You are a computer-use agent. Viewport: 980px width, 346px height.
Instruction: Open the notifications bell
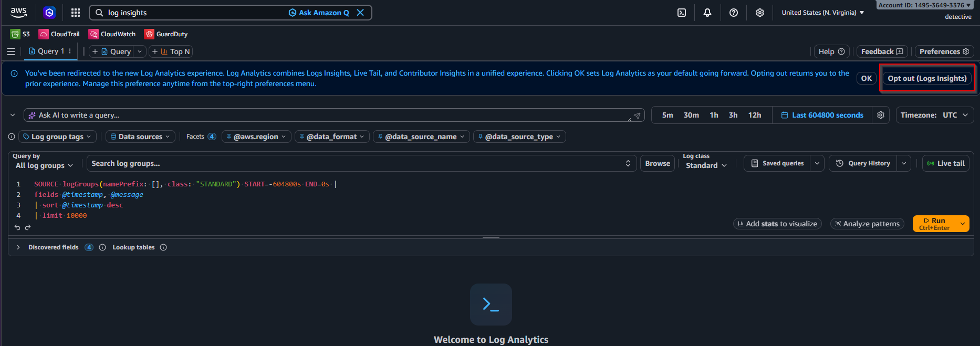(707, 13)
